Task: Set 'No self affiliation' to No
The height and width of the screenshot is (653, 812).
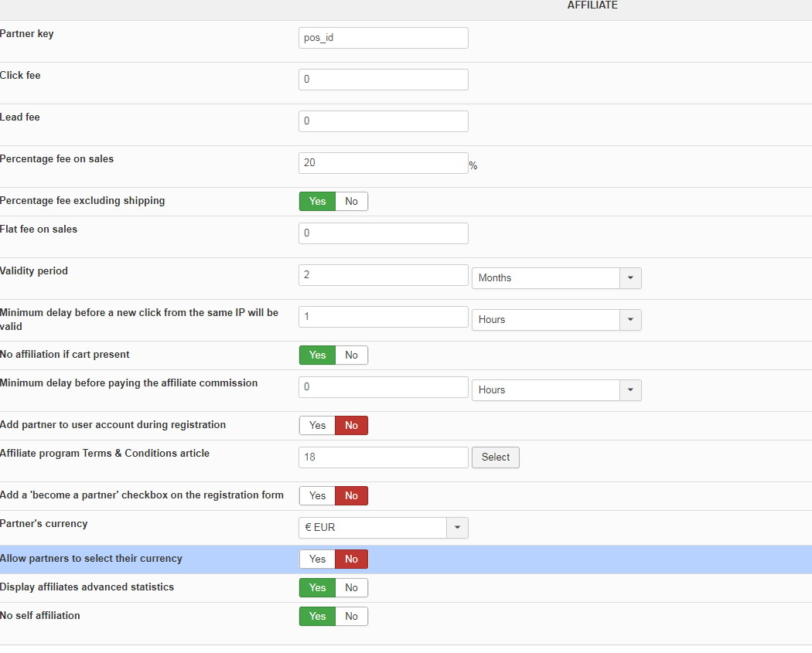Action: point(352,616)
